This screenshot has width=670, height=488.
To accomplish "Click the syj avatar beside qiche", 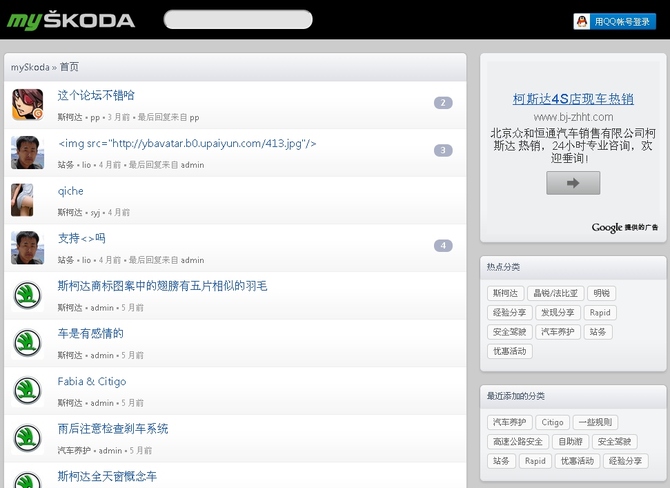I will coord(22,200).
